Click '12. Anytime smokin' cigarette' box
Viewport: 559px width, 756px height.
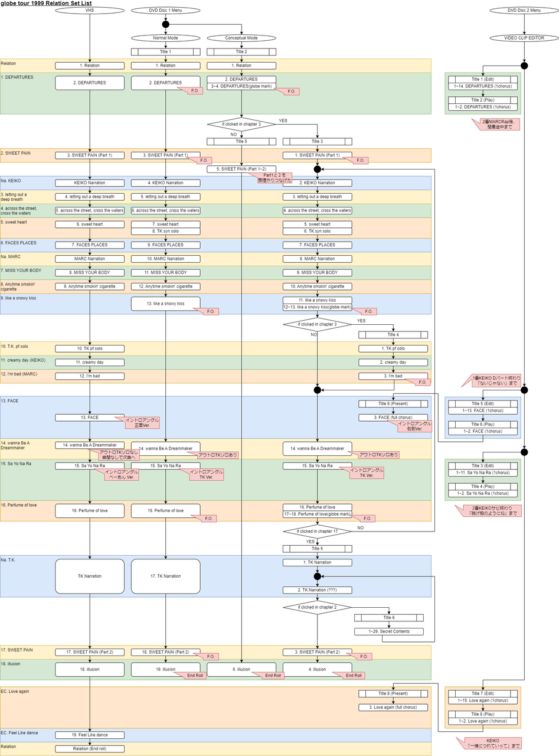[x=165, y=286]
